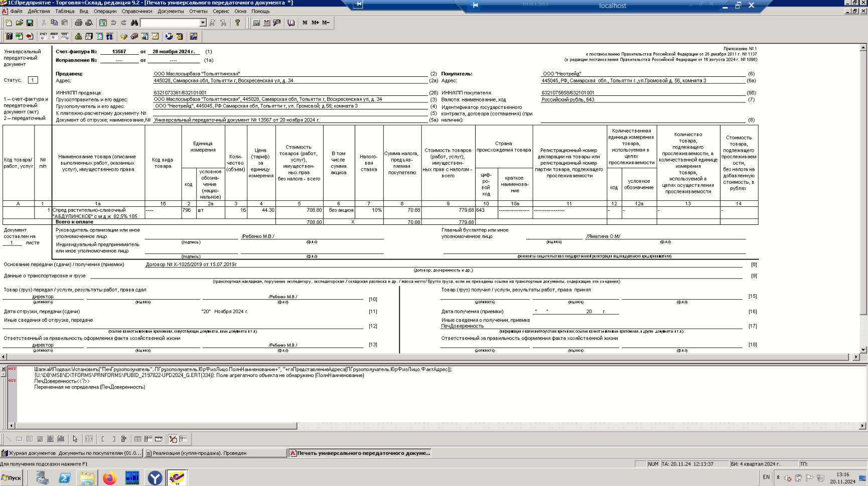Screen dimensions: 868x486
Task: Save using the floppy disk icon
Action: tap(30, 23)
